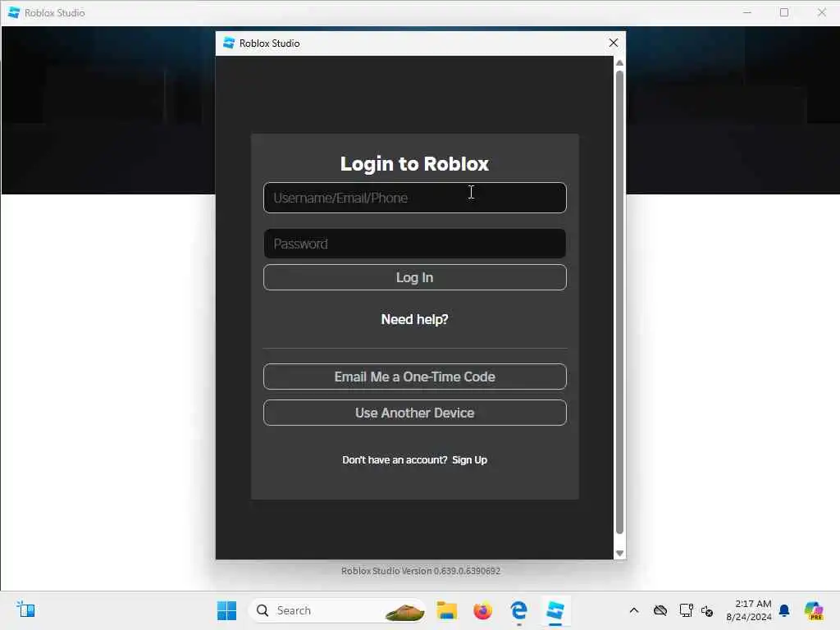This screenshot has height=630, width=840.
Task: Click Roblox Studio logo in main window title bar
Action: point(14,12)
